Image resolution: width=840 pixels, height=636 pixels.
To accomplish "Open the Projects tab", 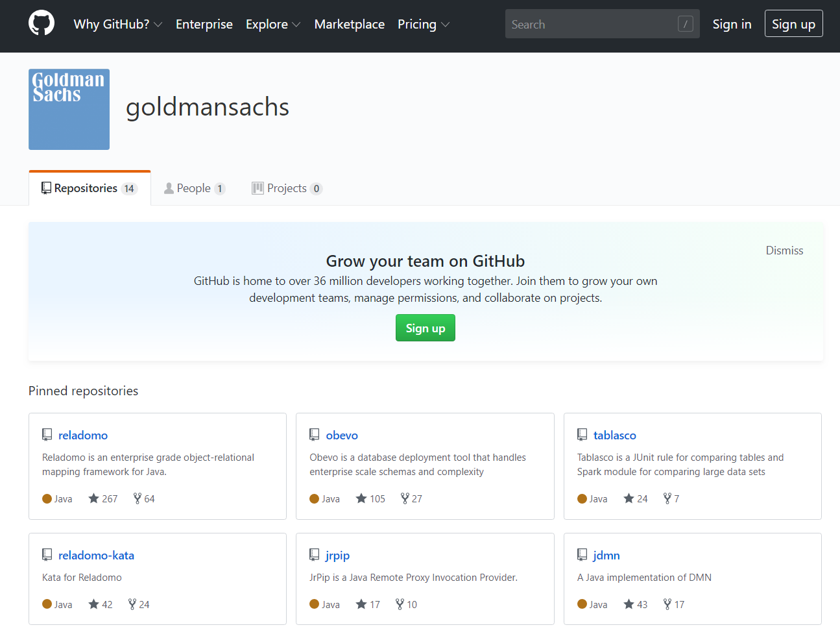I will pyautogui.click(x=287, y=188).
